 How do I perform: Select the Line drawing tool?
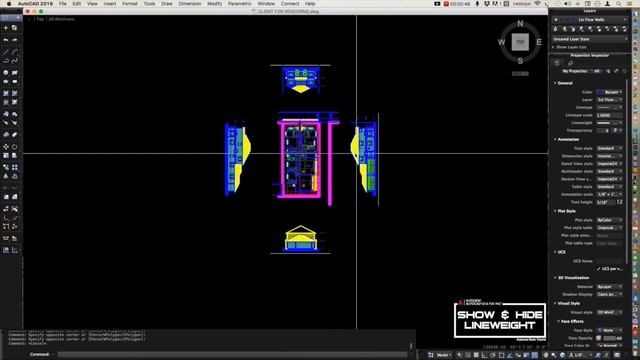[6, 52]
